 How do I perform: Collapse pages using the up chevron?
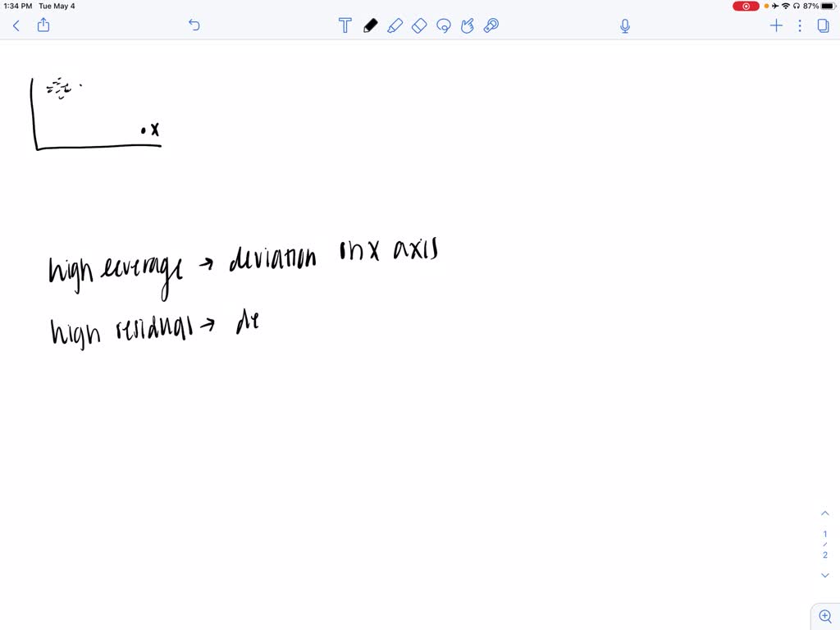824,513
